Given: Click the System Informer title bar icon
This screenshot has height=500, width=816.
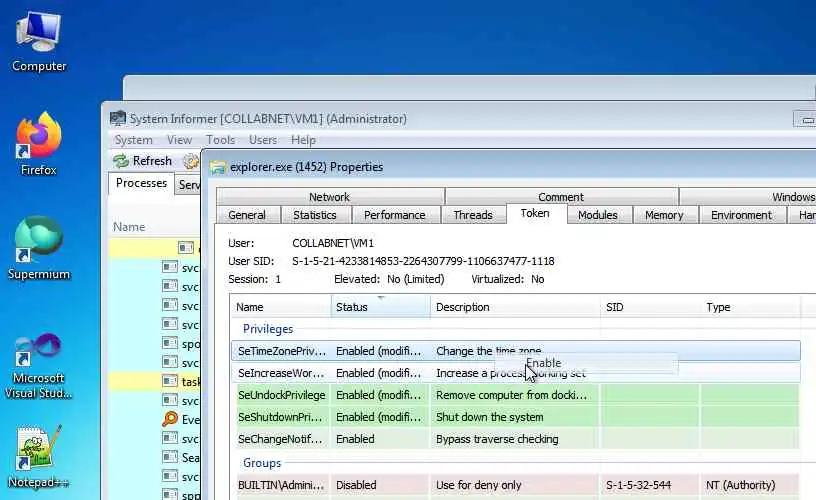Looking at the screenshot, I should (x=118, y=119).
